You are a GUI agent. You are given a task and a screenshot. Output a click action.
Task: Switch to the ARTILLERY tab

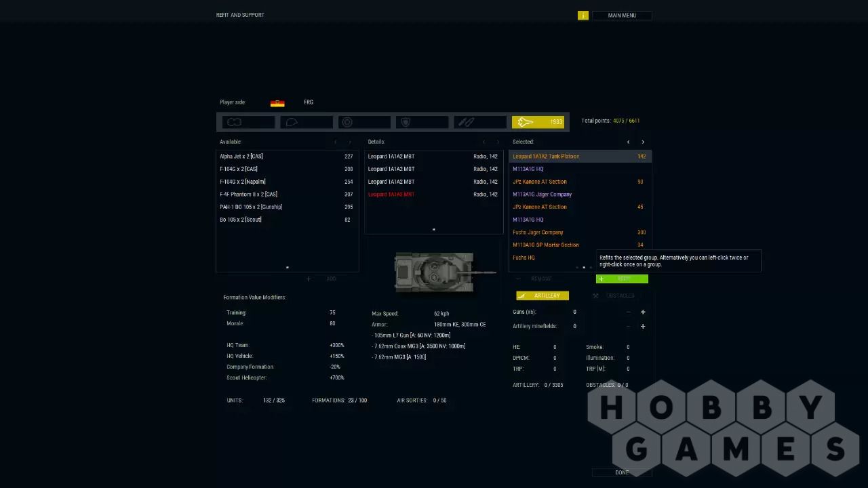point(542,296)
